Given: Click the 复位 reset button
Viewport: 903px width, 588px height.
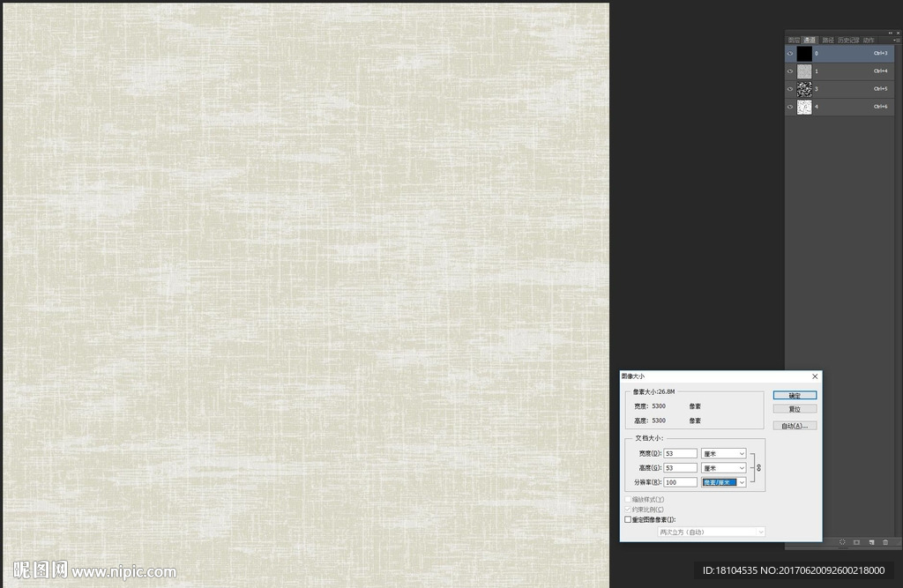Looking at the screenshot, I should point(795,409).
